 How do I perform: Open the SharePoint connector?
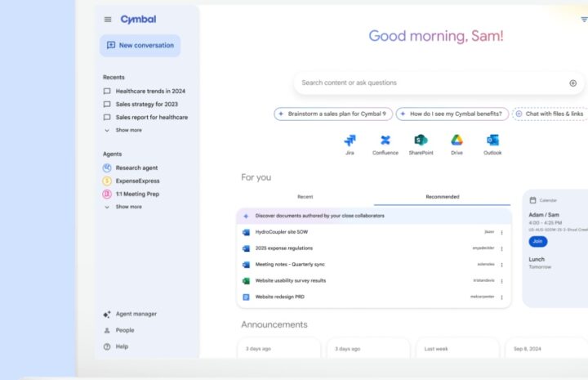(x=421, y=145)
